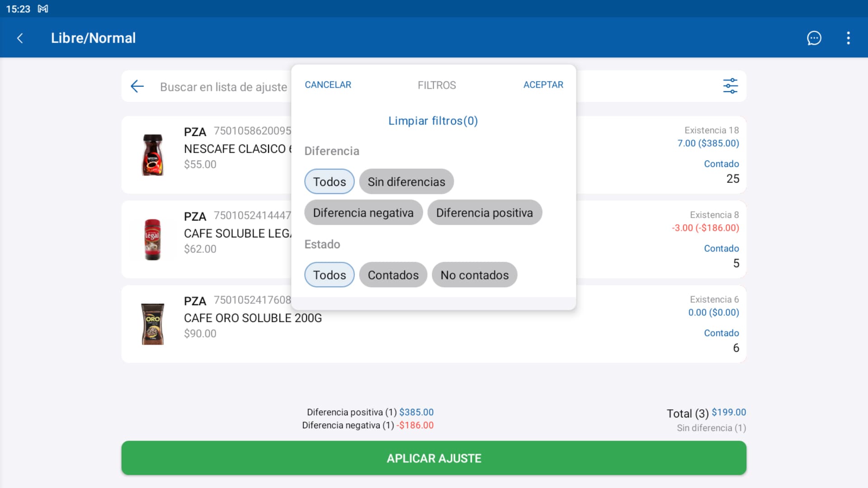Open the three-dot overflow menu
868x488 pixels.
click(848, 38)
